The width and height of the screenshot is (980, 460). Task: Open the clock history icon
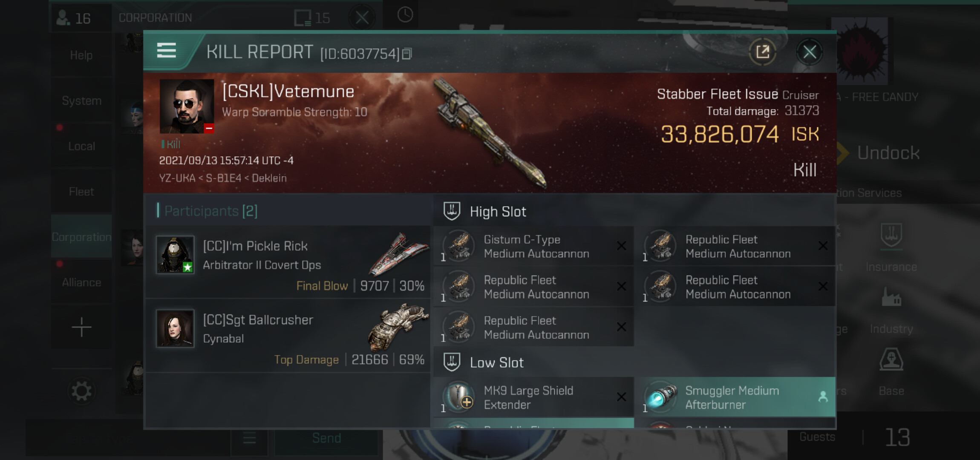click(x=405, y=15)
